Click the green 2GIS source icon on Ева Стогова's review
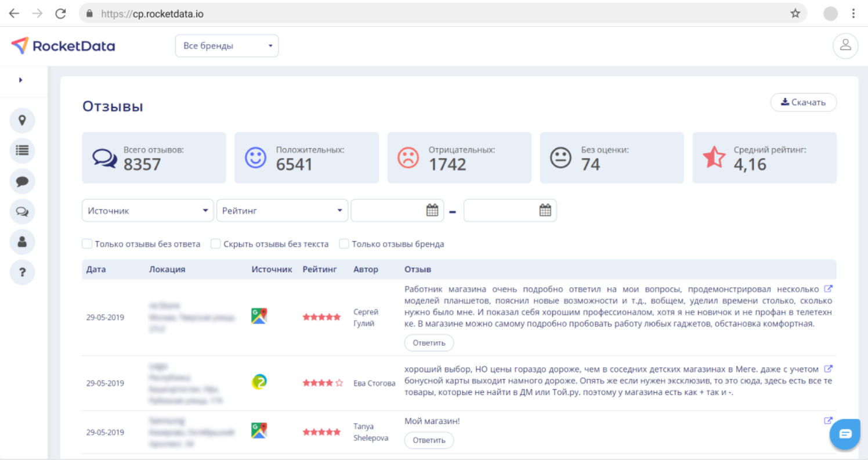This screenshot has height=460, width=868. [259, 383]
